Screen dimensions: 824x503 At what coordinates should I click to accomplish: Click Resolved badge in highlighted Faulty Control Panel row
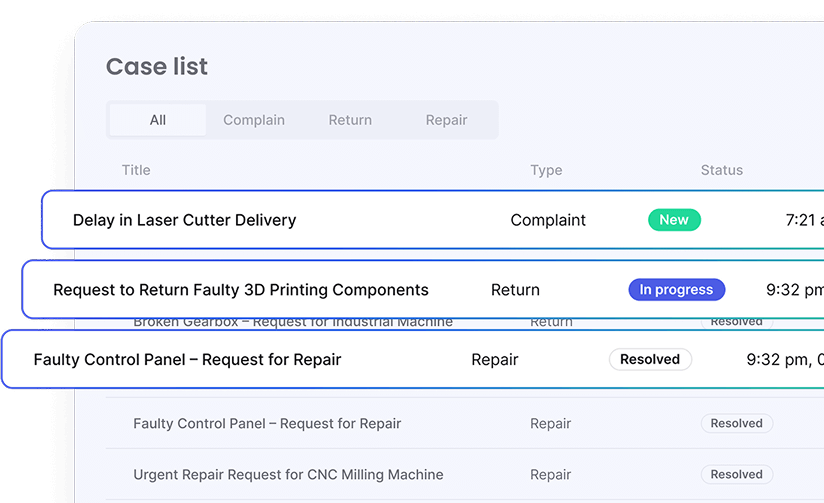tap(650, 360)
